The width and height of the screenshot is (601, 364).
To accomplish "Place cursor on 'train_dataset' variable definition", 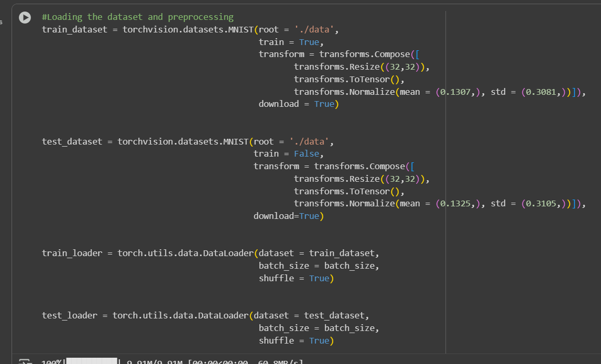I will click(x=74, y=29).
